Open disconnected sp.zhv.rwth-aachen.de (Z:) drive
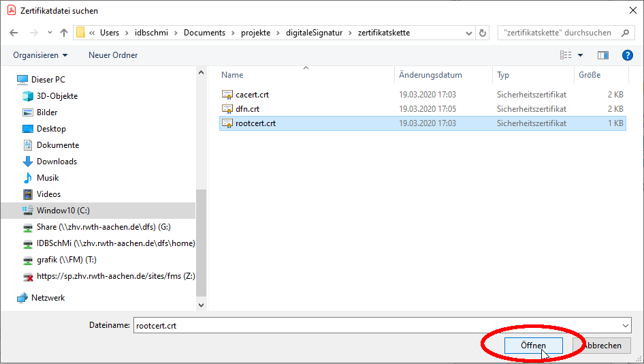The width and height of the screenshot is (644, 364). [116, 276]
